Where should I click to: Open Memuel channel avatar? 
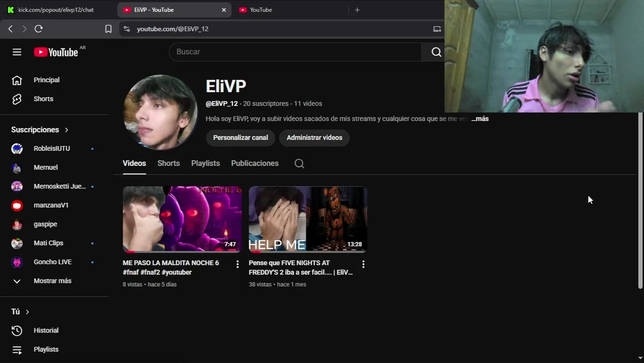tap(17, 167)
